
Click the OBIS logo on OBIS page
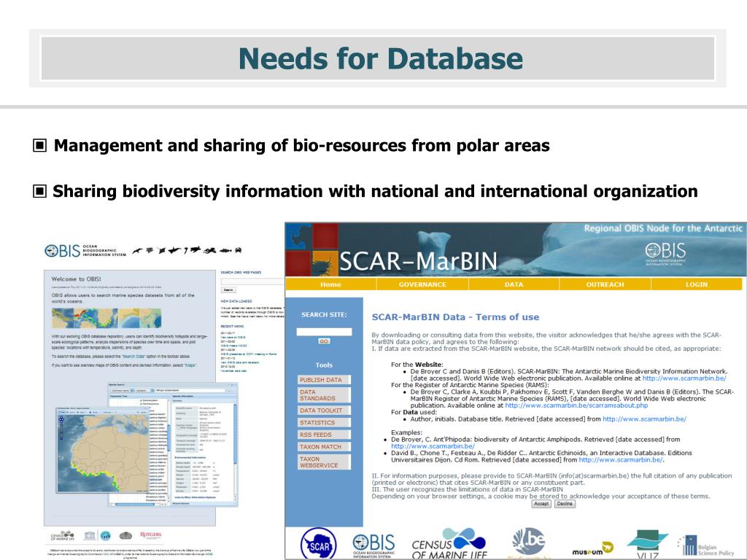pos(86,251)
